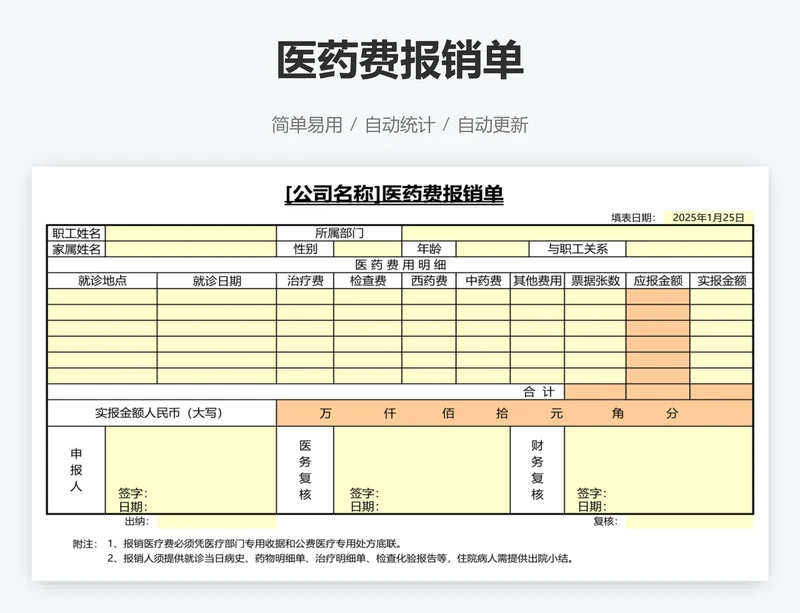Viewport: 800px width, 613px height.
Task: Select the 财务复核 signature area
Action: click(x=659, y=470)
